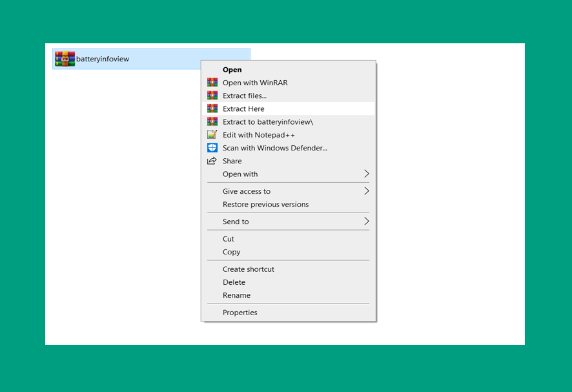Click WinRAR icon beside Extract files...
The width and height of the screenshot is (572, 392).
pyautogui.click(x=212, y=96)
